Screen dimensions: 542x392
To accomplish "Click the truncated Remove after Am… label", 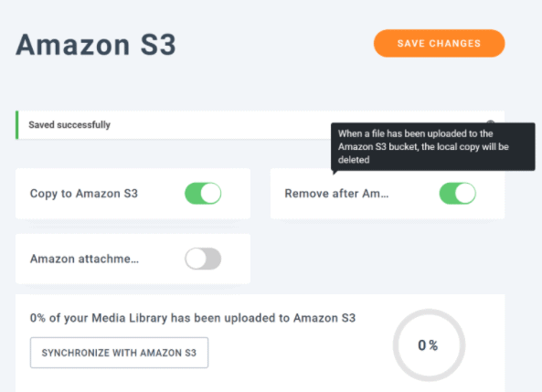I will pyautogui.click(x=336, y=193).
